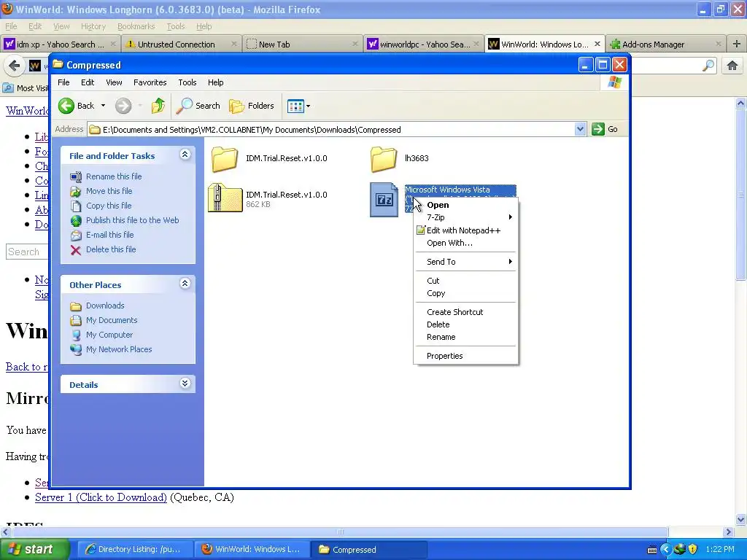Select the 7z archive file icon
Viewport: 747px width, 560px height.
(384, 200)
